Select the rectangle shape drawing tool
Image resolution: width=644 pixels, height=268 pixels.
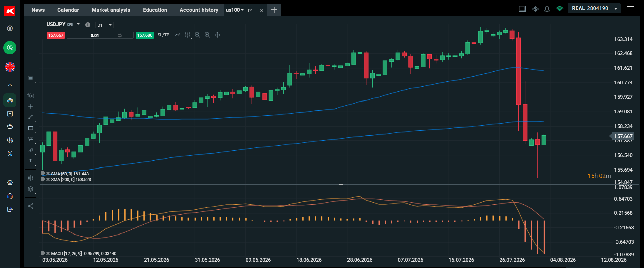pos(31,128)
